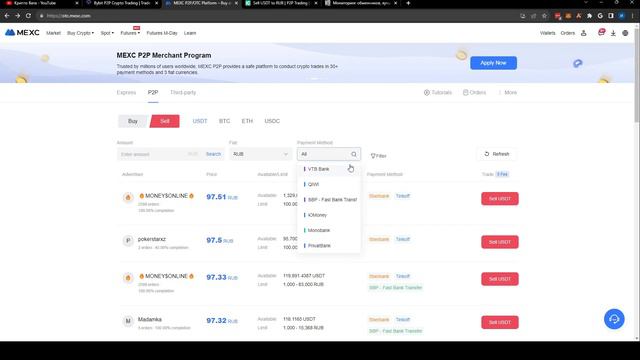Open the Learn menu item
Image resolution: width=640 pixels, height=360 pixels.
pyautogui.click(x=190, y=33)
